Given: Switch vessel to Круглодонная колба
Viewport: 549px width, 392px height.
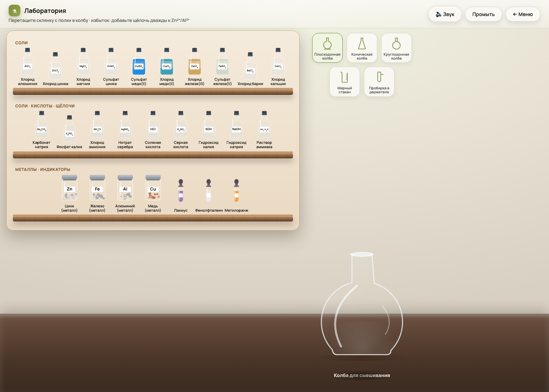Looking at the screenshot, I should (x=396, y=48).
